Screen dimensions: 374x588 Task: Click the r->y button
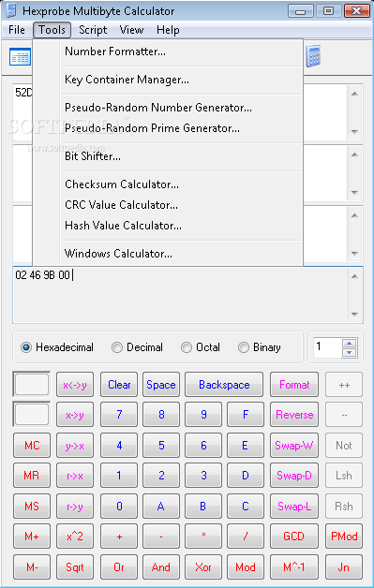pos(75,507)
